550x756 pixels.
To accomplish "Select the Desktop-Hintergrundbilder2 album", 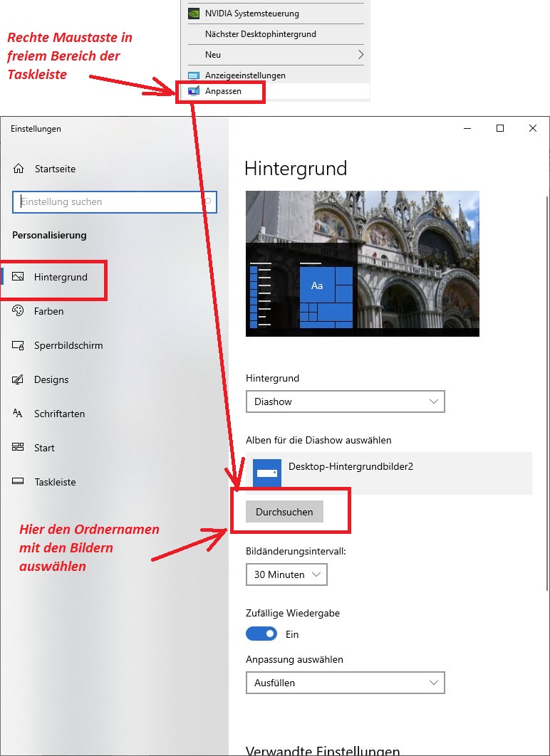I will click(389, 473).
